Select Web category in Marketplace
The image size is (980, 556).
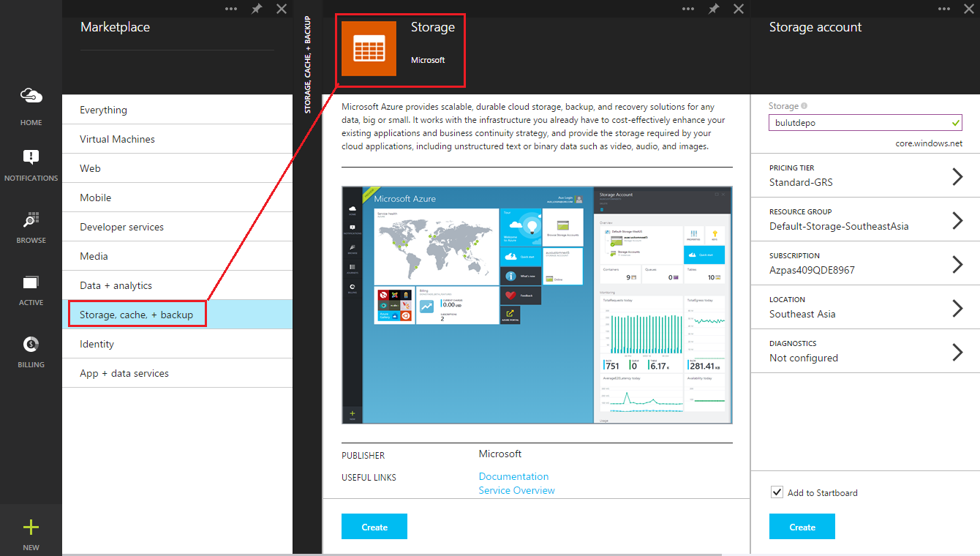pyautogui.click(x=177, y=168)
